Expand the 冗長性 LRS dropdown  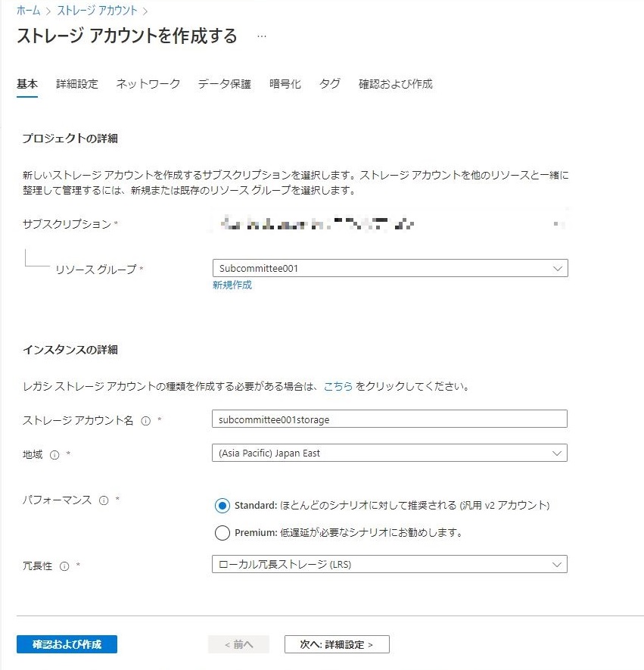click(x=390, y=564)
